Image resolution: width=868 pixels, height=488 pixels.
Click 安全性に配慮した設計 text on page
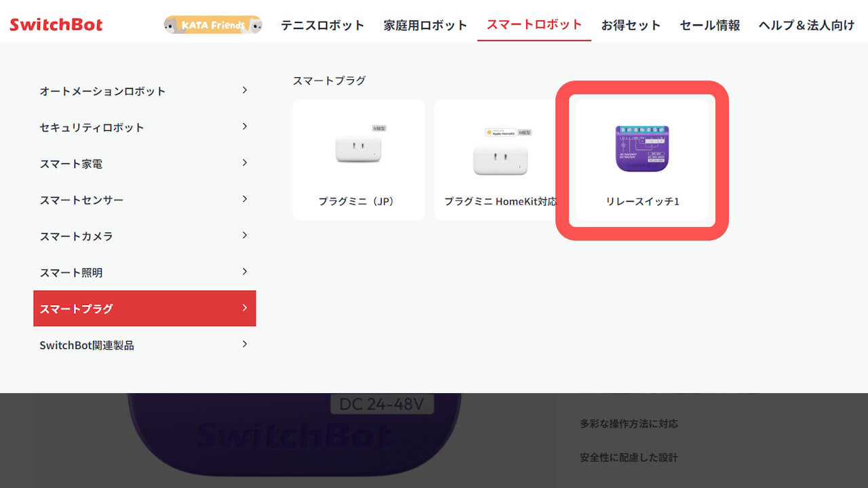629,457
